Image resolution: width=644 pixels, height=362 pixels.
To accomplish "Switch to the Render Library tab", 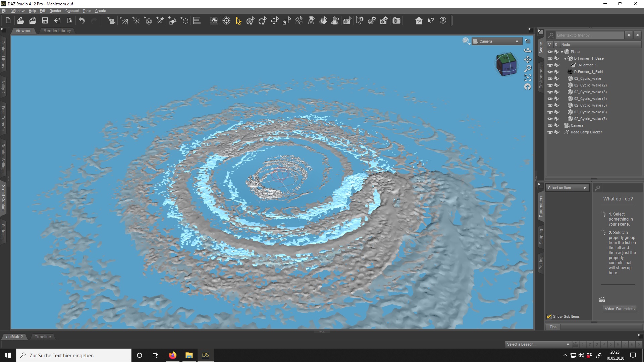I will [57, 31].
